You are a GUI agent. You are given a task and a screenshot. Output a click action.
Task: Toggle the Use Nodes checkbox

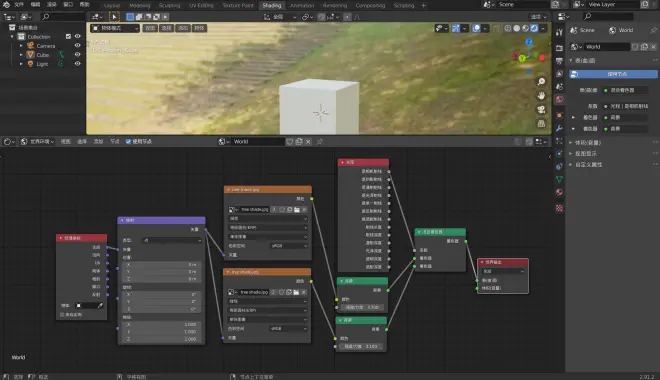(x=128, y=142)
